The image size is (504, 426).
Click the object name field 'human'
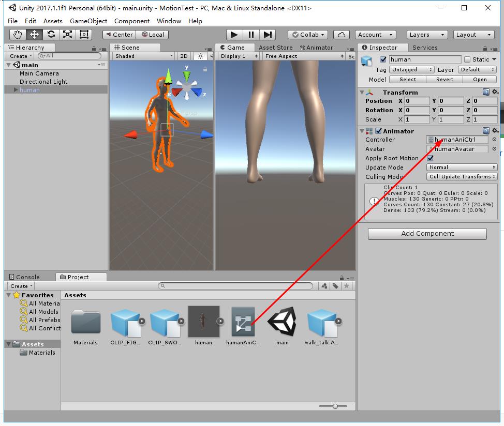(425, 59)
